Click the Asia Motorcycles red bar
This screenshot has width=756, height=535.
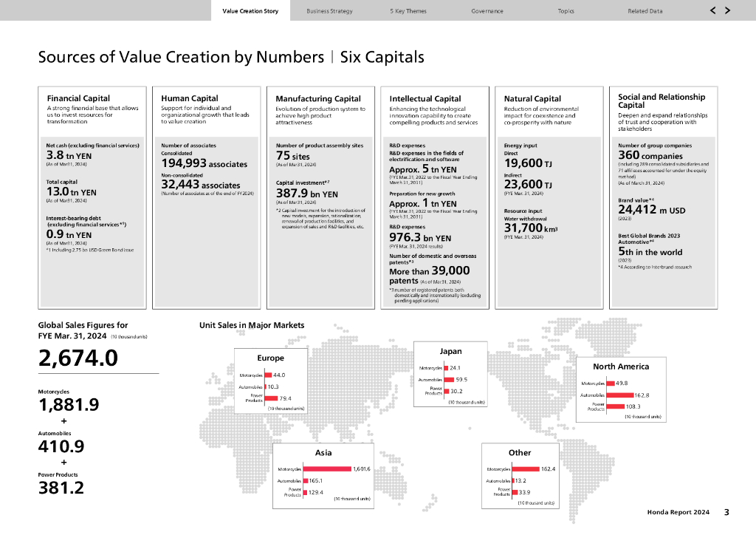click(x=326, y=468)
